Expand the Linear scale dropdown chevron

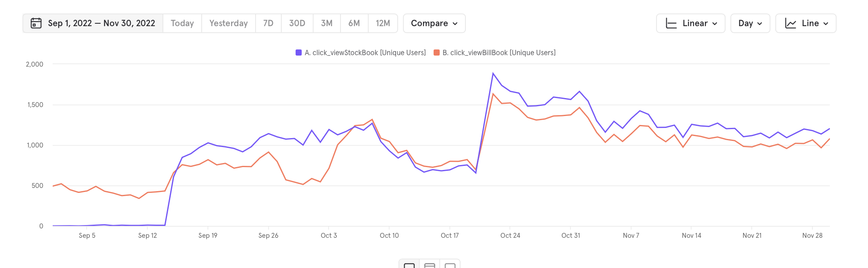pyautogui.click(x=715, y=24)
